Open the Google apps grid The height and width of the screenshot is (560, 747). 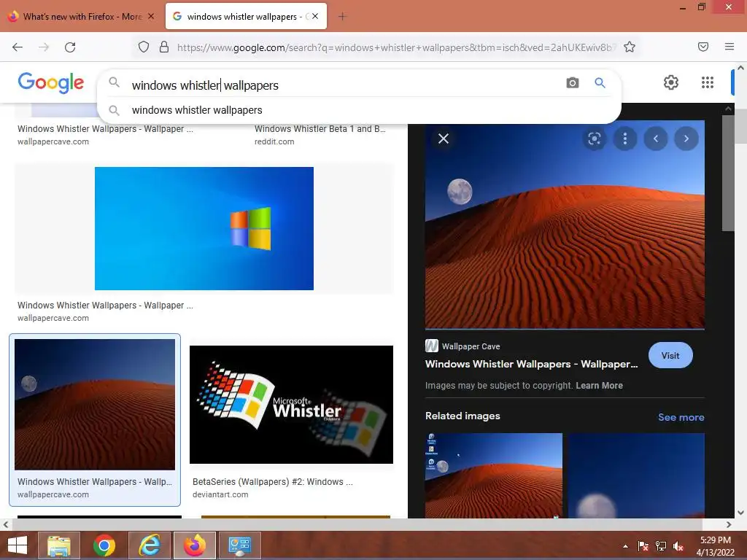click(x=708, y=82)
